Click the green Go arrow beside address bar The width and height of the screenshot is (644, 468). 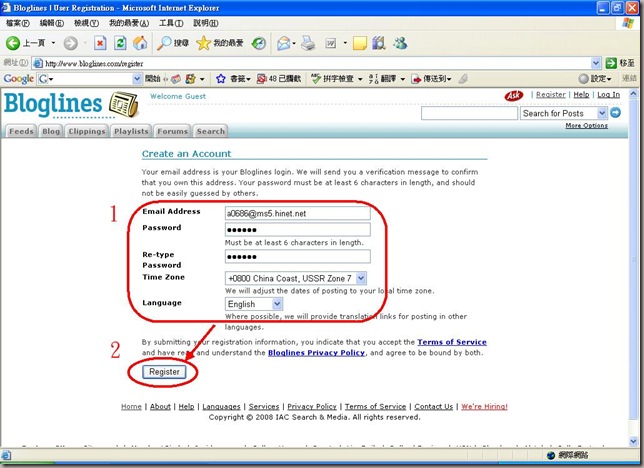pyautogui.click(x=611, y=63)
